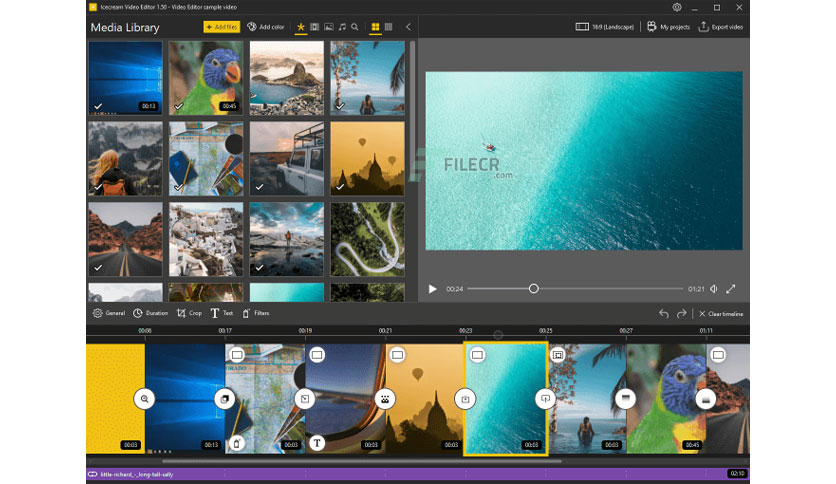This screenshot has height=484, width=836.
Task: Undo the last timeline action
Action: pos(664,313)
